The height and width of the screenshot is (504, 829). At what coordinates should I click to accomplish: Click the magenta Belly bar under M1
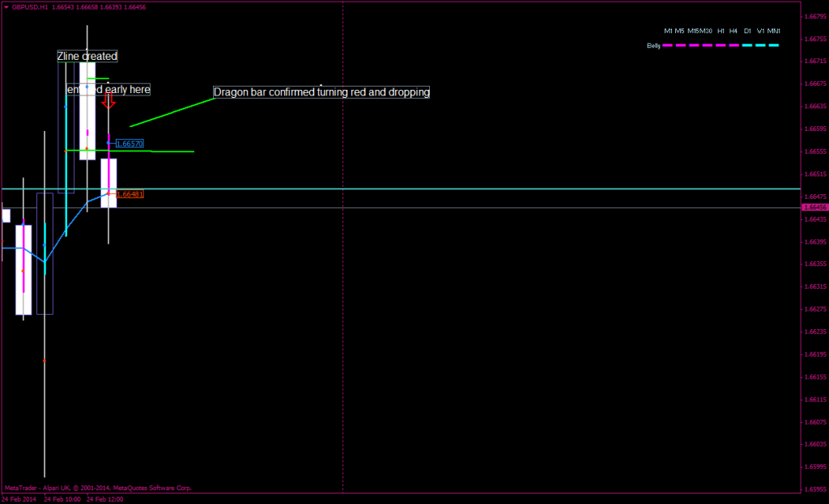[x=668, y=45]
